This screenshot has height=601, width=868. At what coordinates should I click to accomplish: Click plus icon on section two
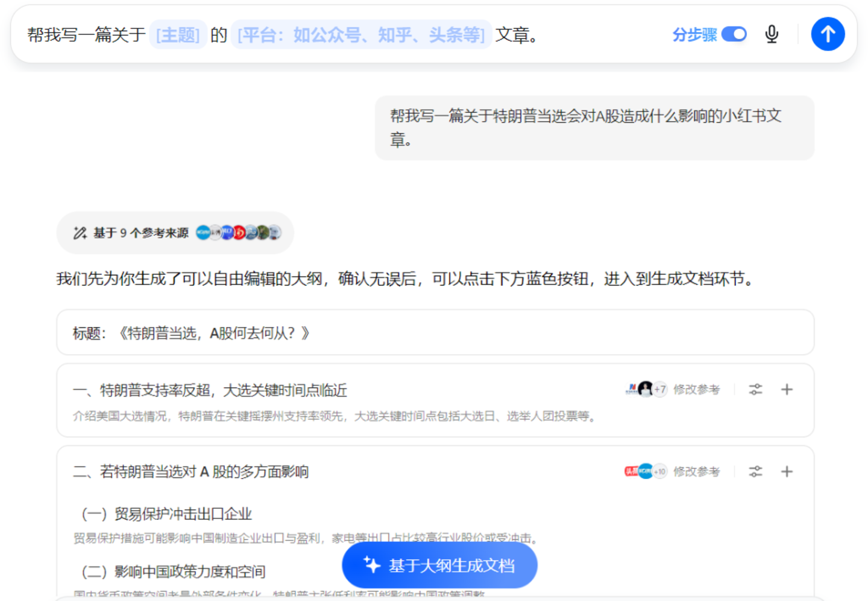(x=787, y=471)
